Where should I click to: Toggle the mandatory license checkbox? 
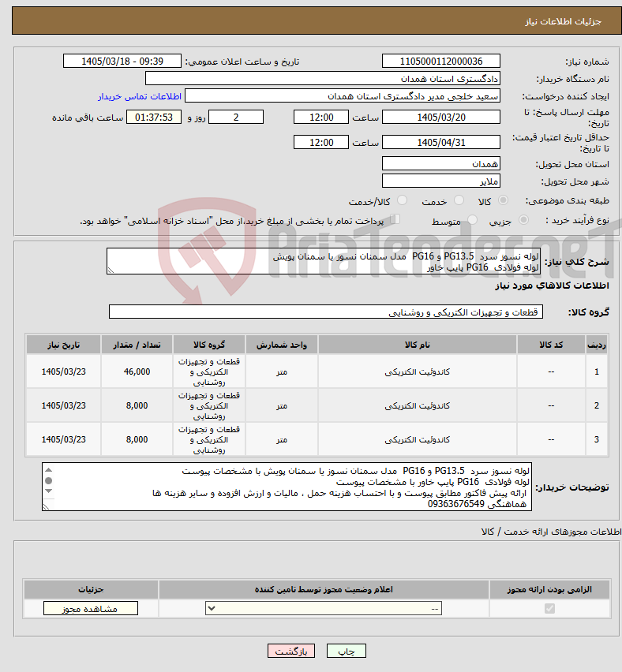pyautogui.click(x=549, y=608)
